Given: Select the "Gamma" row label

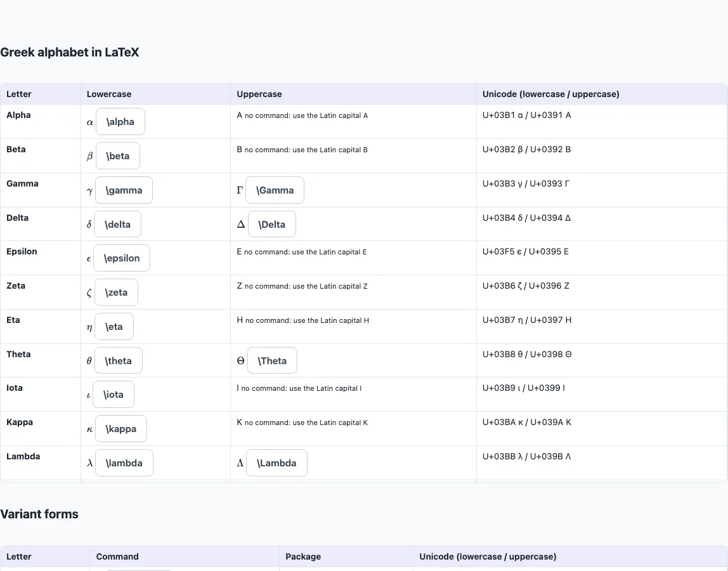Looking at the screenshot, I should click(23, 183).
